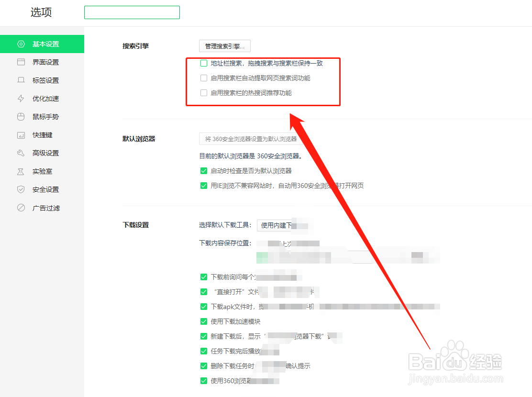Enable 地址栏搜索与搜索栏保持一致 checkbox
532x397 pixels.
[x=204, y=63]
